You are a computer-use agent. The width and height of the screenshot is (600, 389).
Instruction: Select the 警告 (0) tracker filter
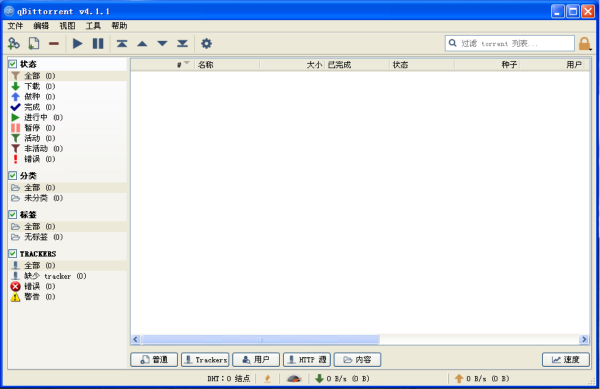(67, 296)
